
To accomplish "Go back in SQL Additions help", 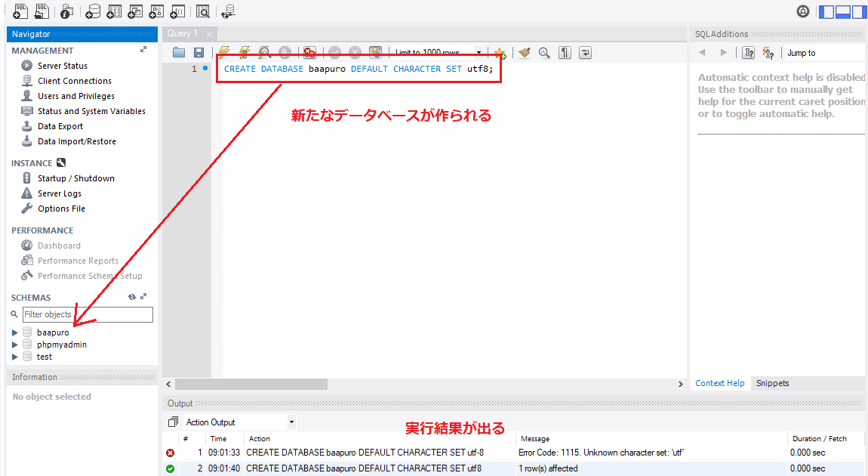I will [x=703, y=53].
